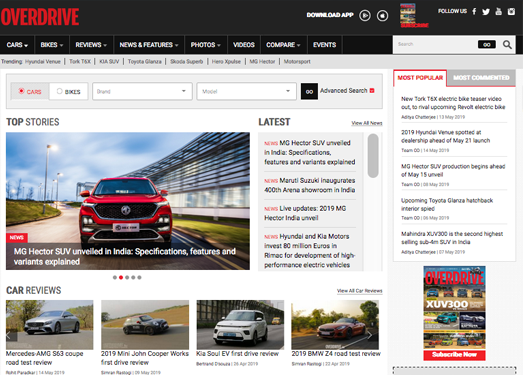Switch to Most Popular tab

420,78
